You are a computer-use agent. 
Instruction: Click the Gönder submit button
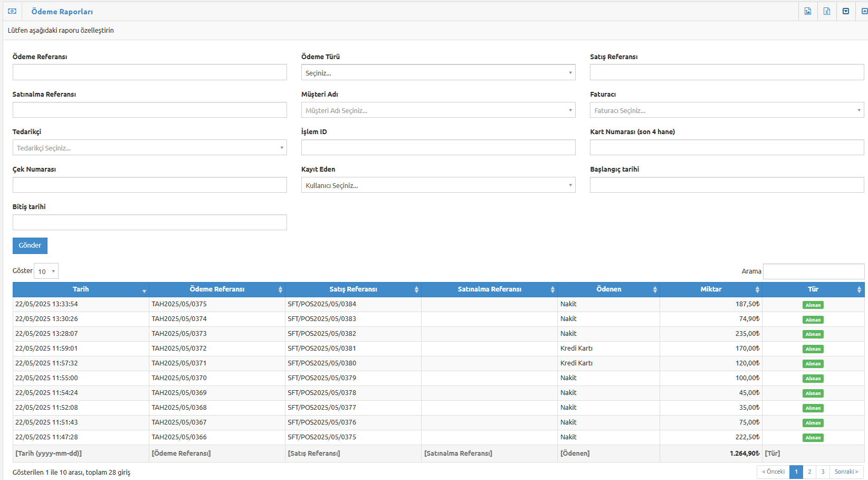pyautogui.click(x=30, y=246)
